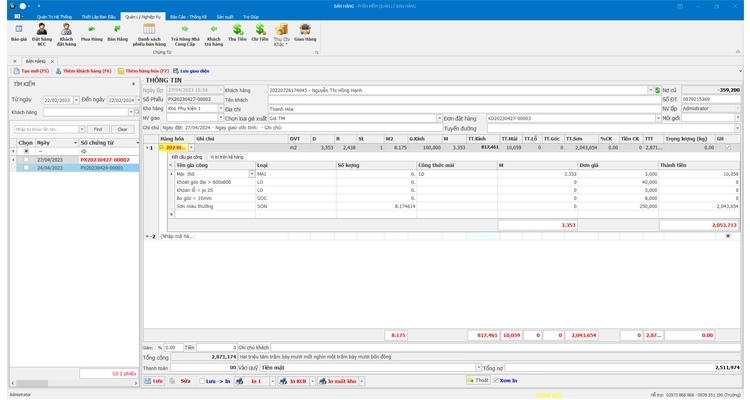Click the Báo giá toolbar icon
Screen dimensions: 750x400
click(x=18, y=30)
